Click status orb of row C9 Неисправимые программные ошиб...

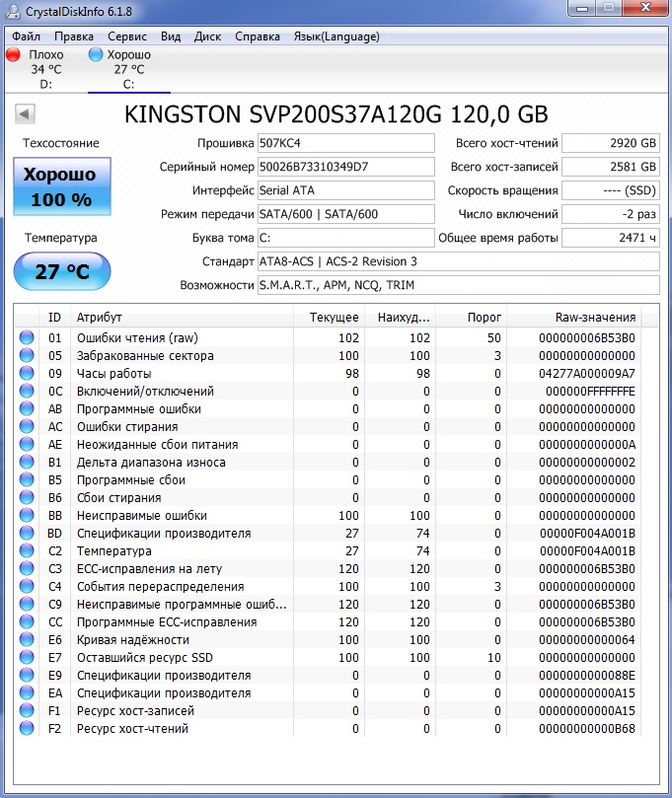(27, 604)
